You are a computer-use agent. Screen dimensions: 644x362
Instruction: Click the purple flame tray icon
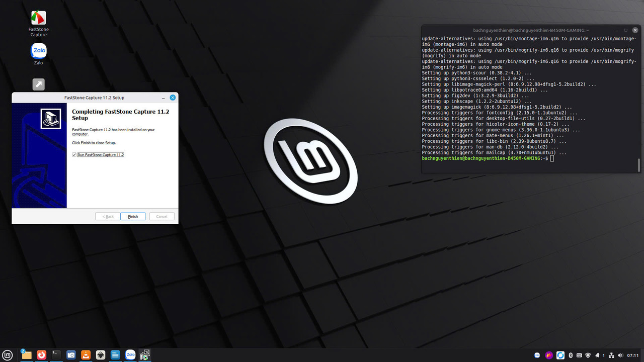tap(549, 355)
